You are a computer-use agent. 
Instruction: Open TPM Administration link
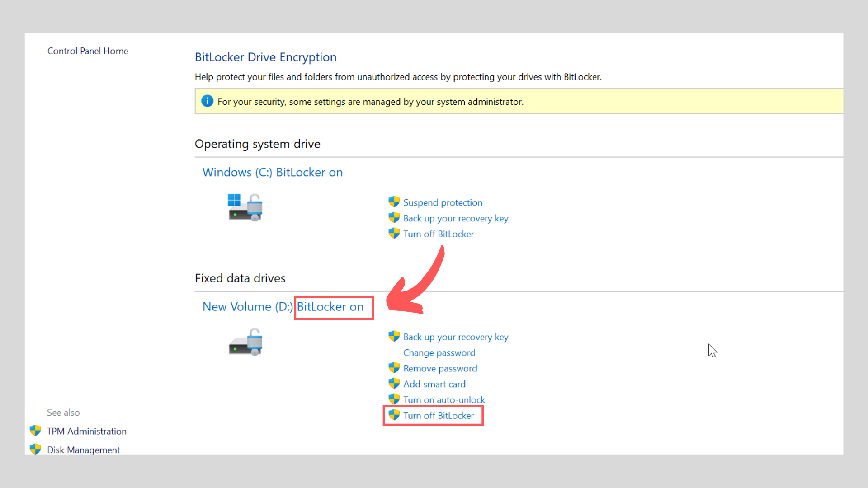[87, 431]
